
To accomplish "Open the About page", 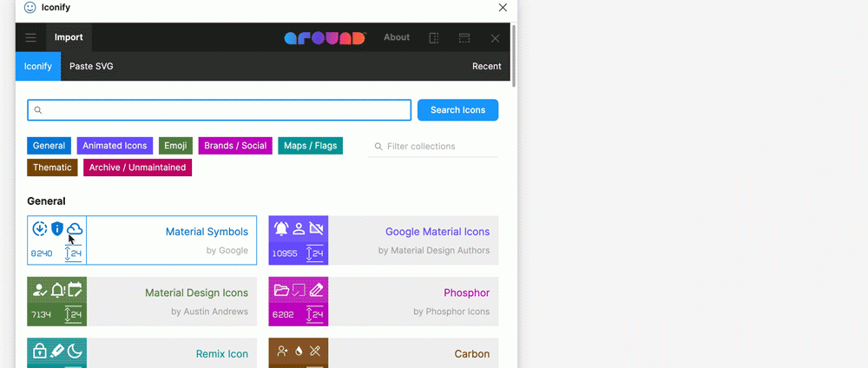I will (397, 37).
